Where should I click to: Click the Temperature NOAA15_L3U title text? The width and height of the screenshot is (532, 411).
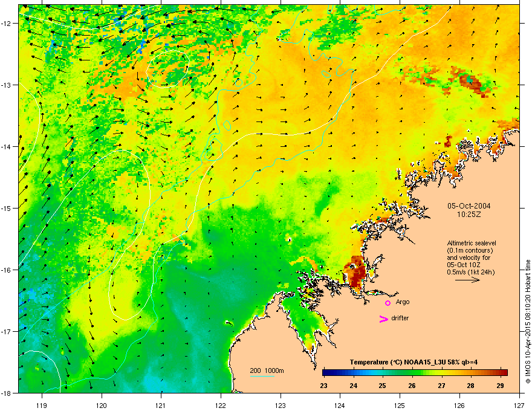click(414, 362)
